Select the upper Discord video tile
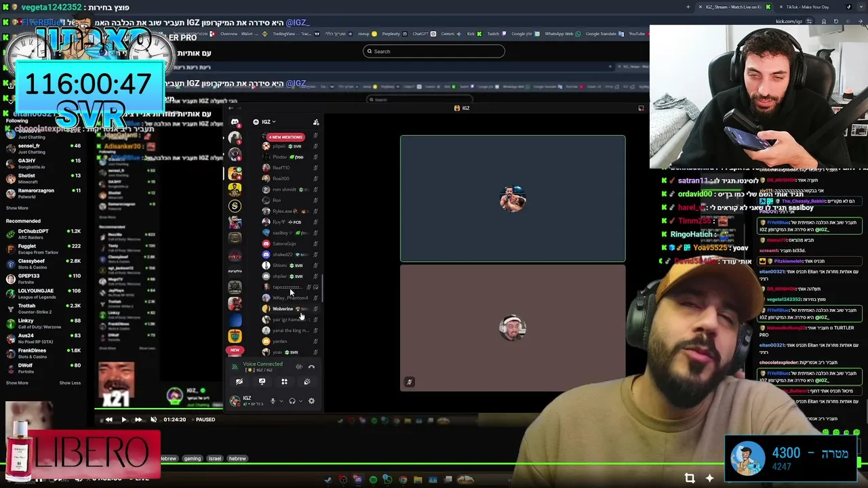The image size is (868, 488). click(513, 199)
